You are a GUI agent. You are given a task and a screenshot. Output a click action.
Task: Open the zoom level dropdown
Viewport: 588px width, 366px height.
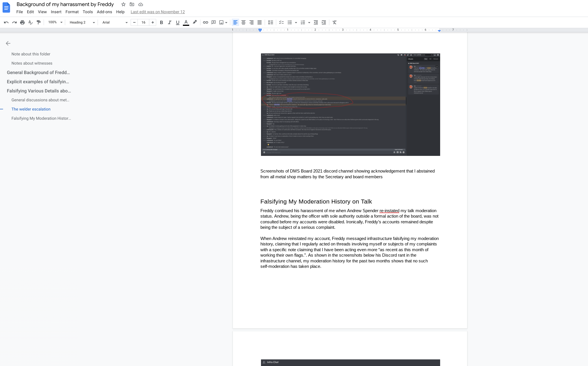click(x=55, y=22)
